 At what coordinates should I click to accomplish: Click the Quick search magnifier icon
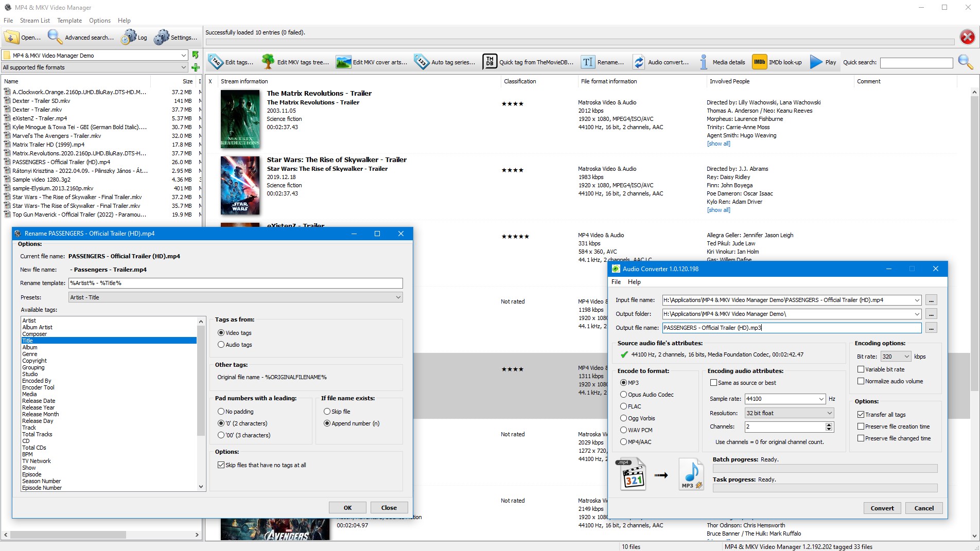click(x=966, y=62)
